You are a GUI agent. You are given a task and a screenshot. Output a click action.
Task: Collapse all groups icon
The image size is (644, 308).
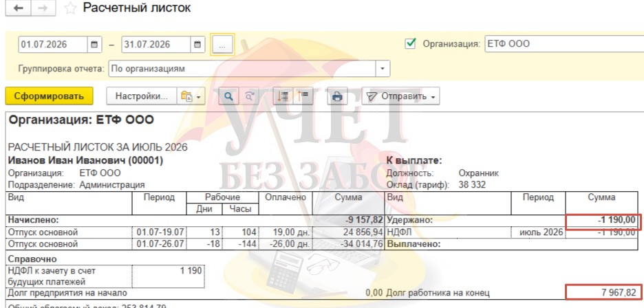[x=303, y=96]
